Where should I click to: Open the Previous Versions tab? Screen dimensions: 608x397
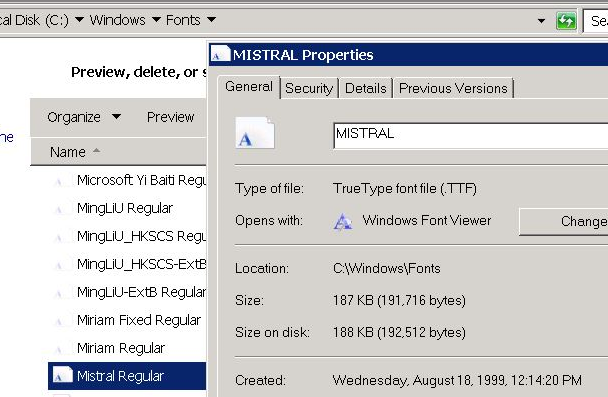453,88
